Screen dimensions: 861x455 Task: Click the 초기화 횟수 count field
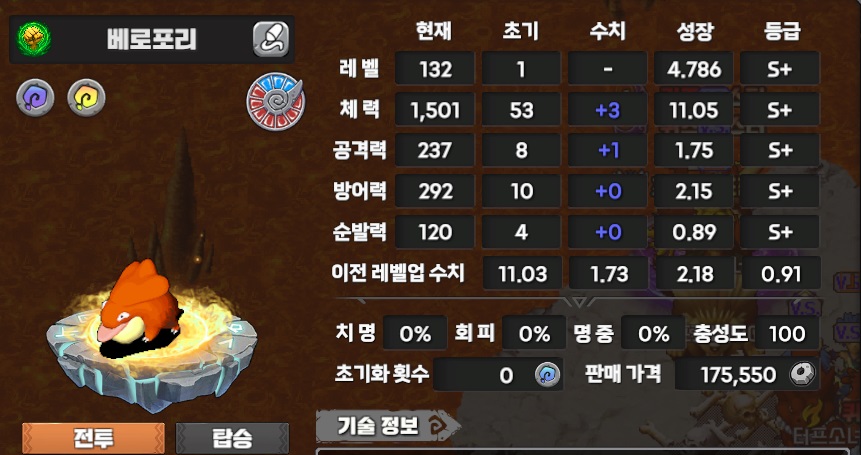(497, 374)
